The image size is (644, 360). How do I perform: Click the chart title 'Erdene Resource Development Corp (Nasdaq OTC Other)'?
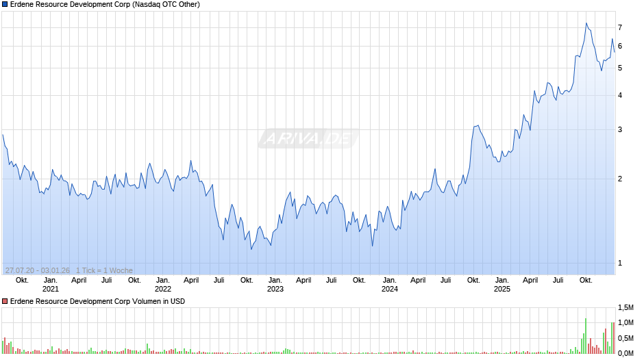[105, 5]
